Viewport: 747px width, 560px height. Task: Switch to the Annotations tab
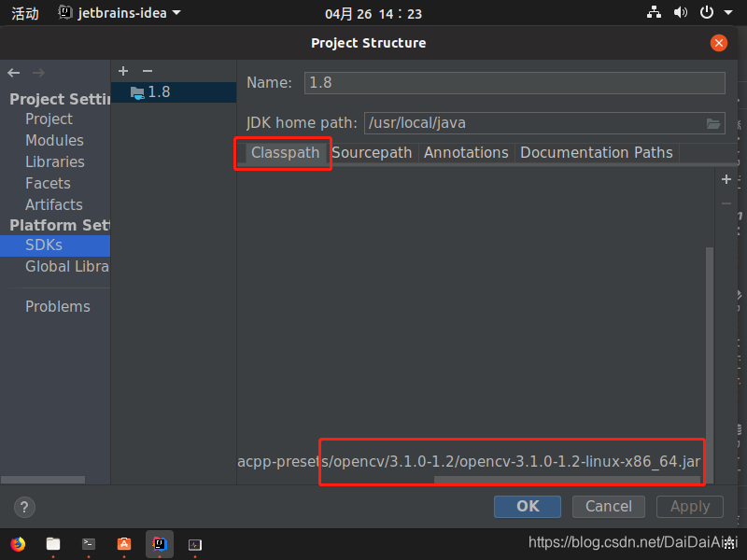pos(466,152)
